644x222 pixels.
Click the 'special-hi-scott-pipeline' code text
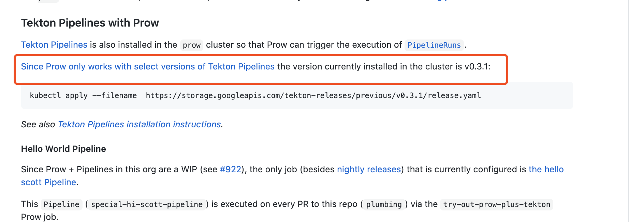pos(147,204)
